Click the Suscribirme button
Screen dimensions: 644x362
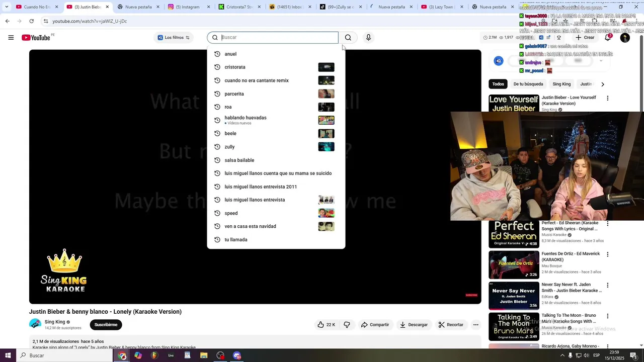(106, 325)
